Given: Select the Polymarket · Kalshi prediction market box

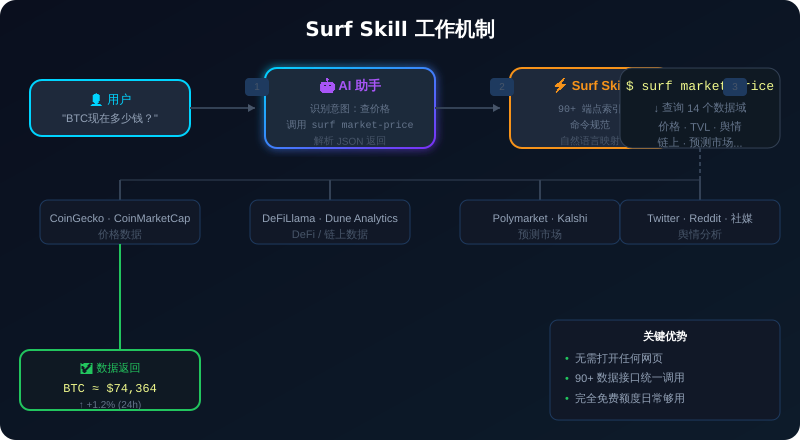Looking at the screenshot, I should (x=540, y=222).
